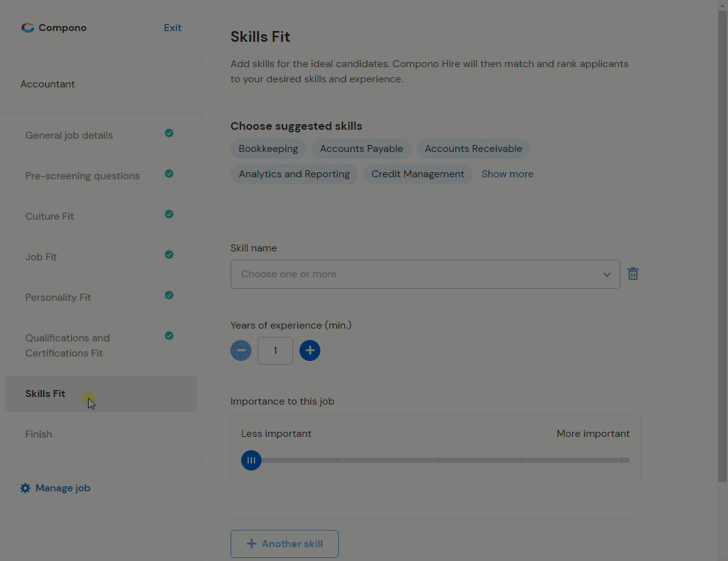Click the checkmark for Qualifications and Certifications Fit
Screen dimensions: 728x561
tap(169, 336)
